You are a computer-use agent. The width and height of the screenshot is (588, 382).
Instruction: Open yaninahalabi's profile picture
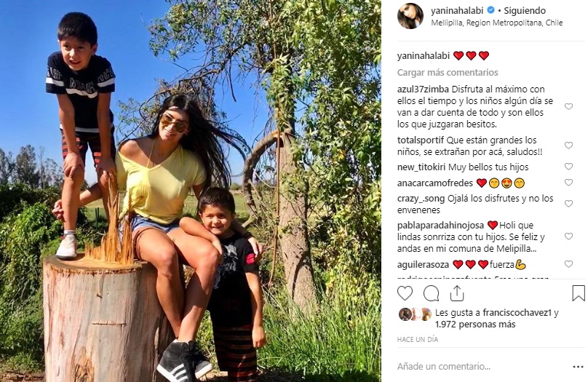click(x=410, y=16)
